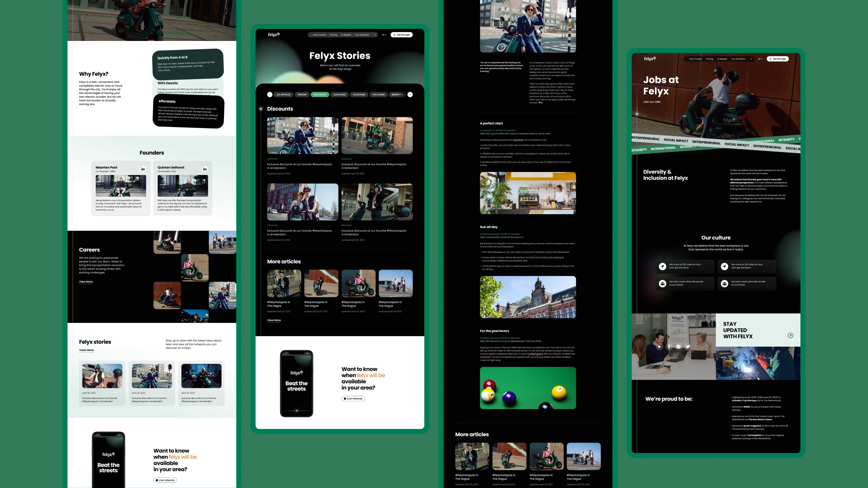Open e-Moped in the Stories page nav
Viewport: 868px width, 488px height.
346,35
